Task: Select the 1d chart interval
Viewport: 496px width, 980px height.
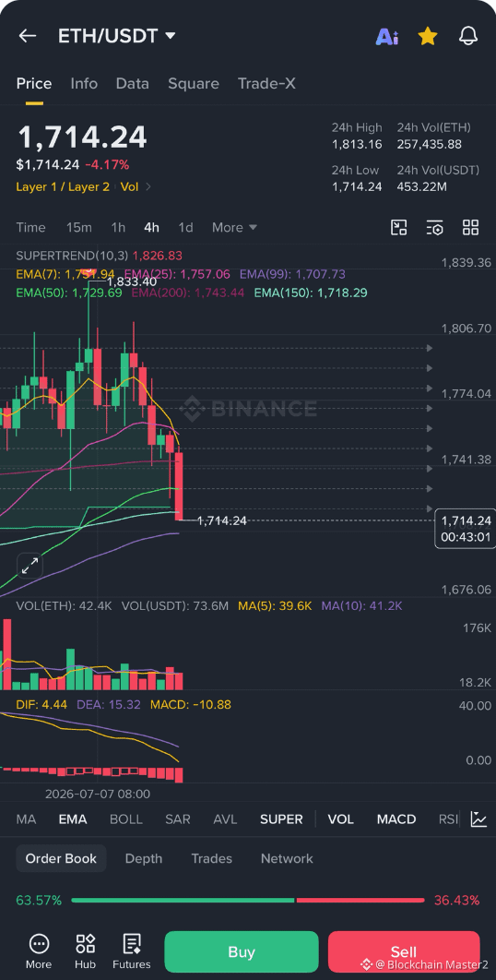Action: point(185,228)
